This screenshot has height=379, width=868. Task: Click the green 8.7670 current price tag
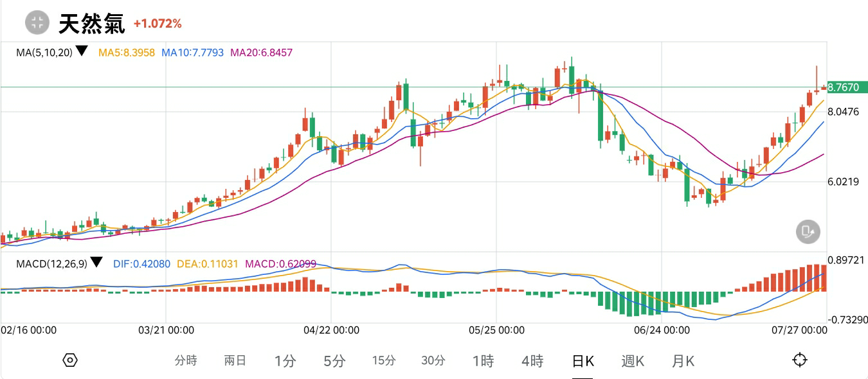843,87
